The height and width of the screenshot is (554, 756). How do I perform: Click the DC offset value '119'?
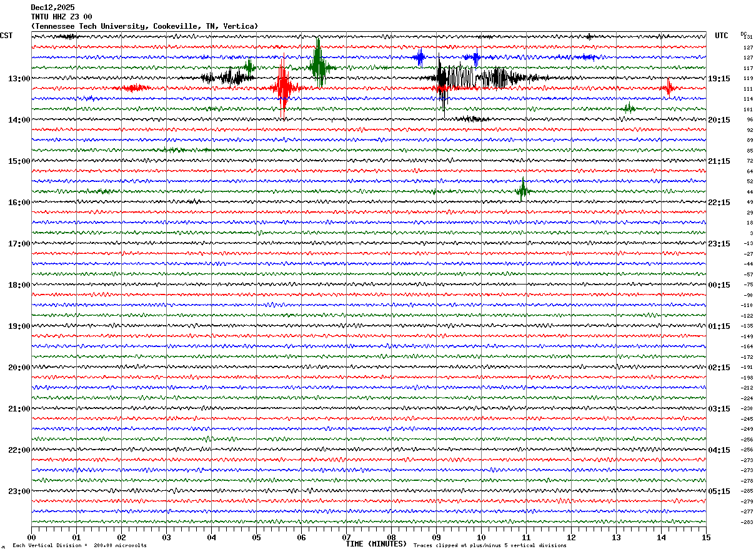[x=748, y=79]
